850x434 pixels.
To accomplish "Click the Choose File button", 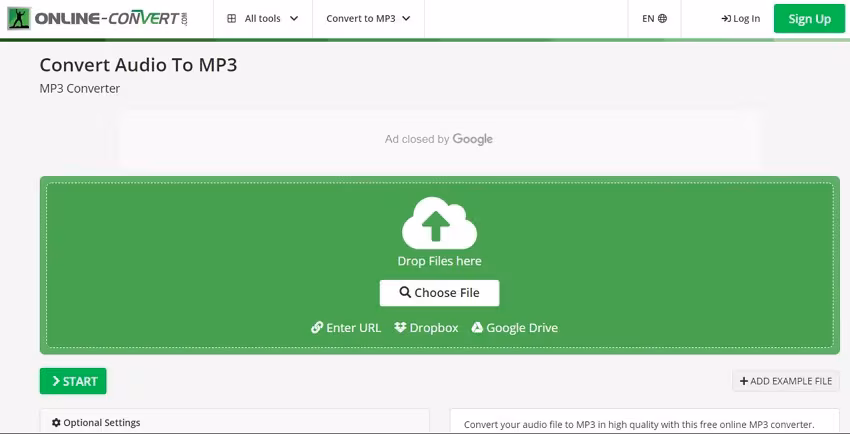I will point(439,293).
